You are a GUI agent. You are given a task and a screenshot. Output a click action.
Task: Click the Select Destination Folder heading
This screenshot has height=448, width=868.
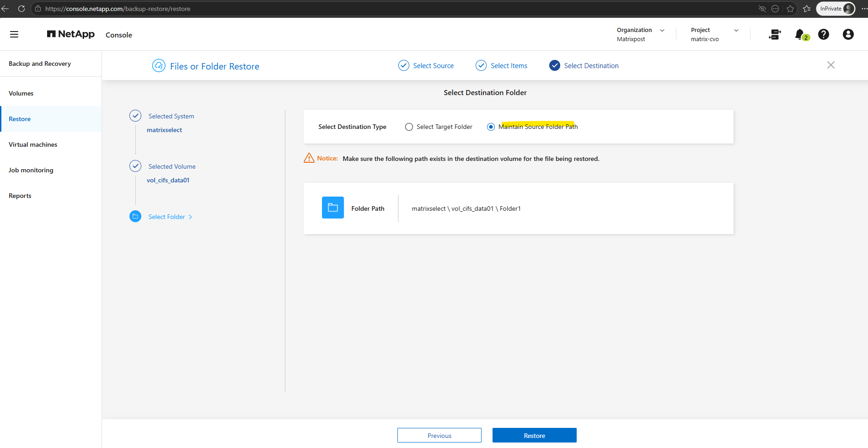click(x=485, y=93)
